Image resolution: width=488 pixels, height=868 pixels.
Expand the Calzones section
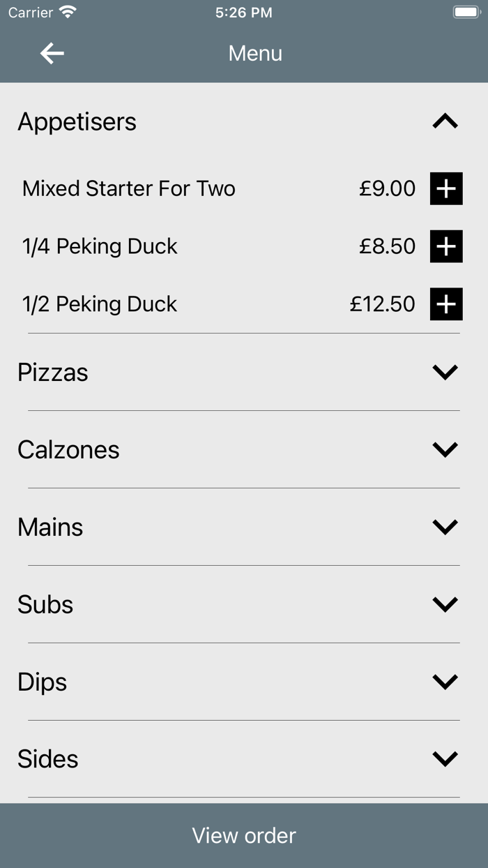coord(445,449)
